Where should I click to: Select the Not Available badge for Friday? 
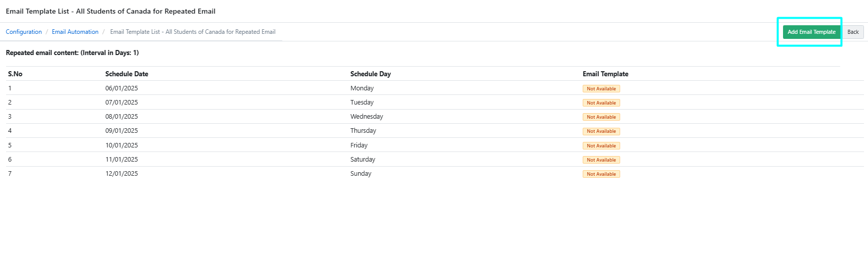[601, 146]
